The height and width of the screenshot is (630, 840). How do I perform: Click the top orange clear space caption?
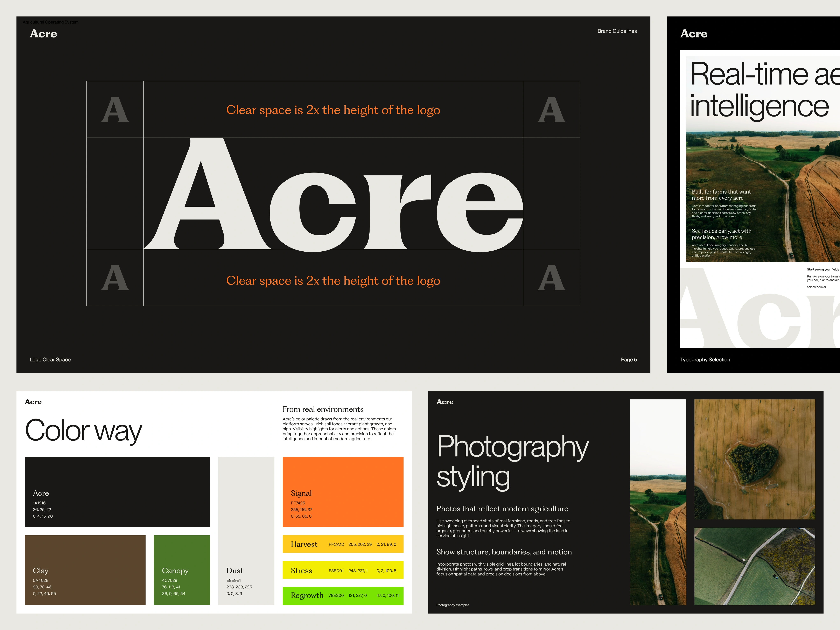click(x=333, y=110)
